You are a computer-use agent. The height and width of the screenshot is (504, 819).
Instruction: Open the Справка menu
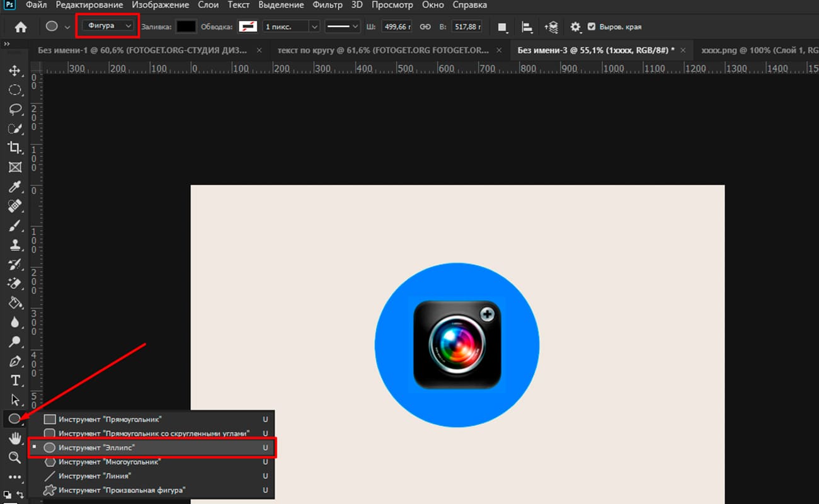point(470,5)
